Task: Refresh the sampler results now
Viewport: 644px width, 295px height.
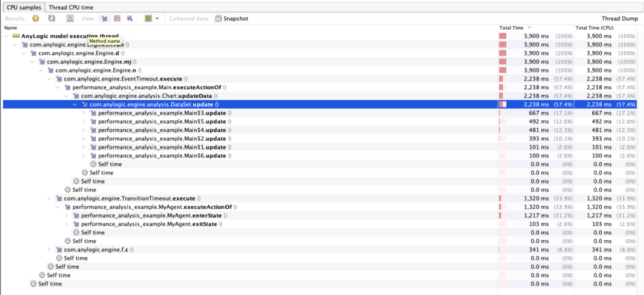Action: click(52, 18)
